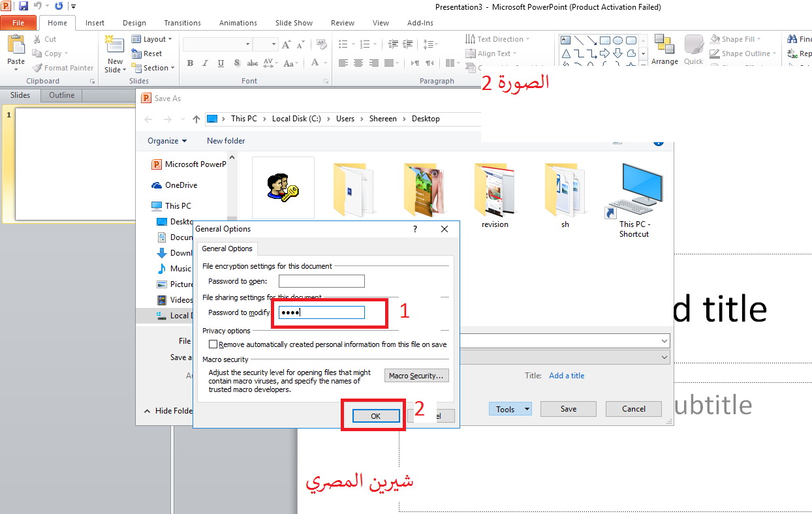The image size is (812, 514).
Task: Open Quick Styles gallery
Action: 693,50
